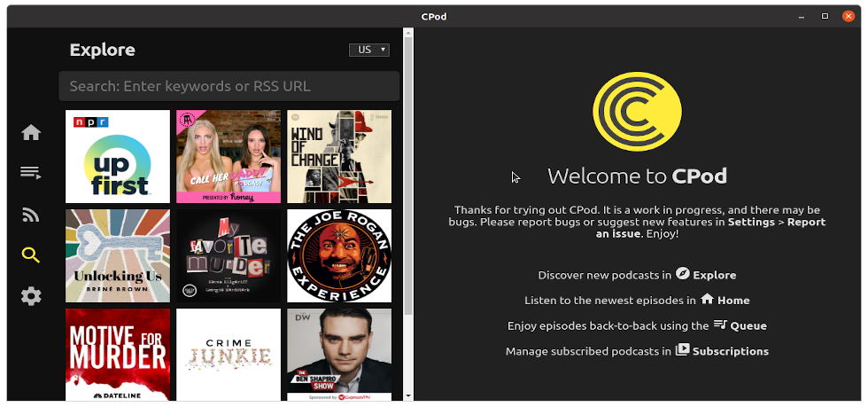The width and height of the screenshot is (868, 407).
Task: Click the CPod window title
Action: click(434, 16)
